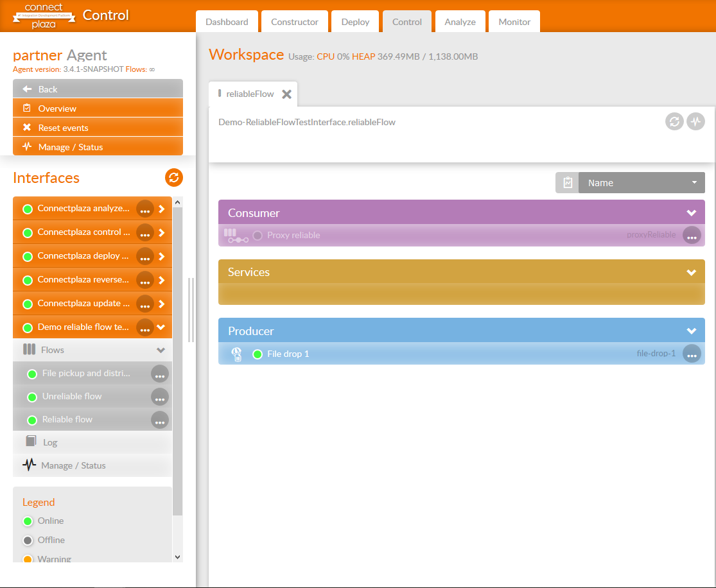Click the Back button
This screenshot has height=588, width=716.
tap(98, 89)
